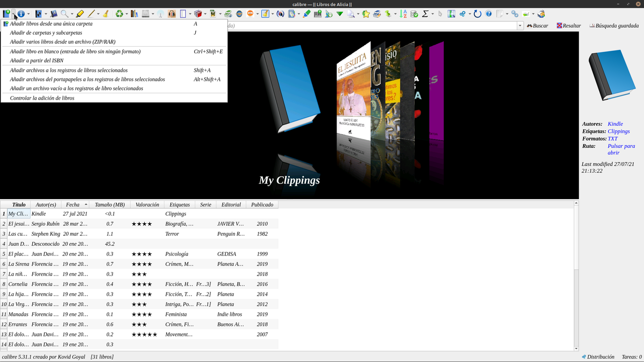Click the question mark help icon
Viewport: 644px width, 362px height.
tap(489, 14)
